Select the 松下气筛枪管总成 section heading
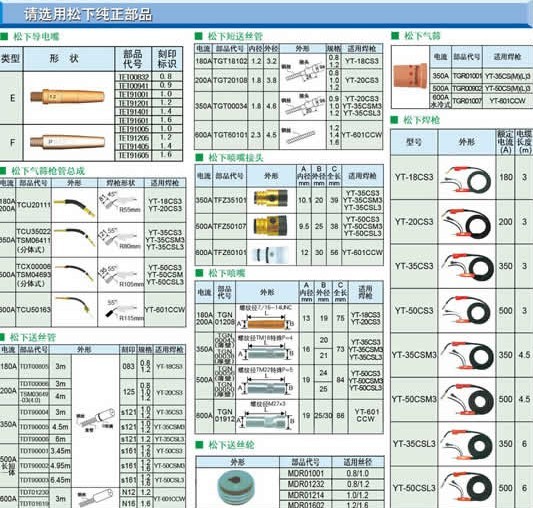533x508 pixels. 48,171
